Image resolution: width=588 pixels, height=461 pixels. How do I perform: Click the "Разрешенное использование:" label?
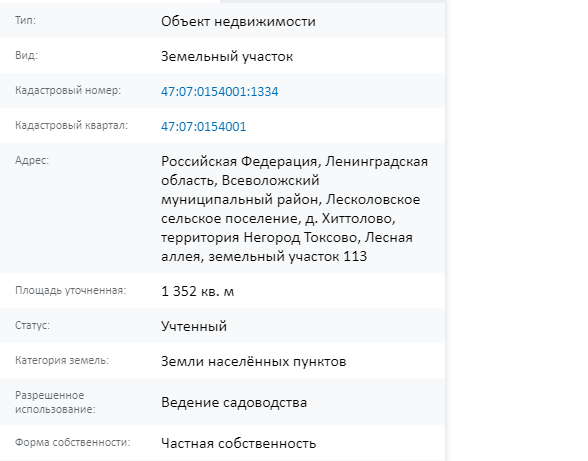pos(56,402)
